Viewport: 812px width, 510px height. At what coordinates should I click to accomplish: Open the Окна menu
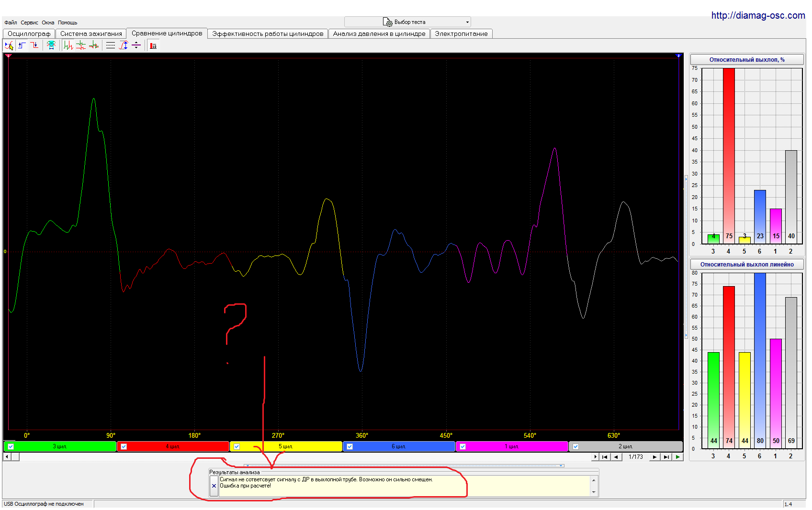48,22
